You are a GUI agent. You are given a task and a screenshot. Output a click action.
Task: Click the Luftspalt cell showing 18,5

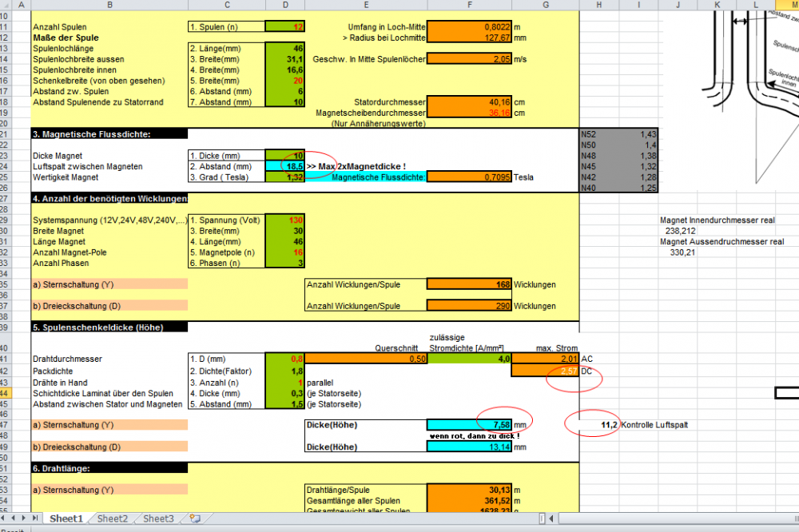coord(285,166)
